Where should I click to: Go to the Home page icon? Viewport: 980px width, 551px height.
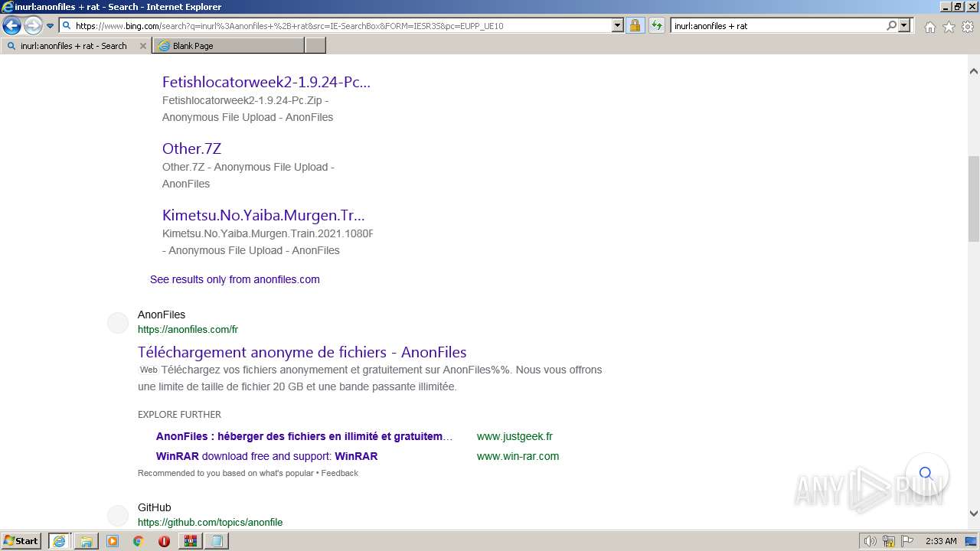(929, 27)
